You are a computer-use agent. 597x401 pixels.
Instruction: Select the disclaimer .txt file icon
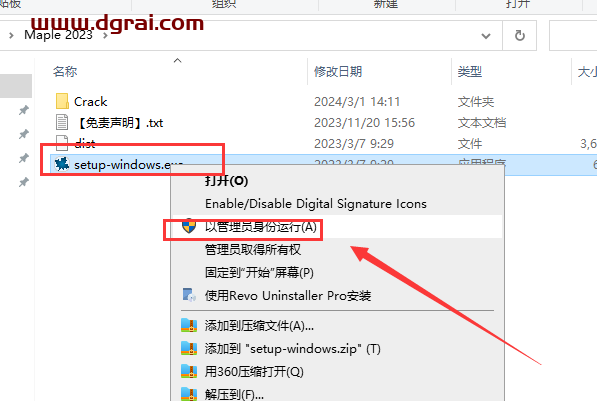tap(62, 122)
